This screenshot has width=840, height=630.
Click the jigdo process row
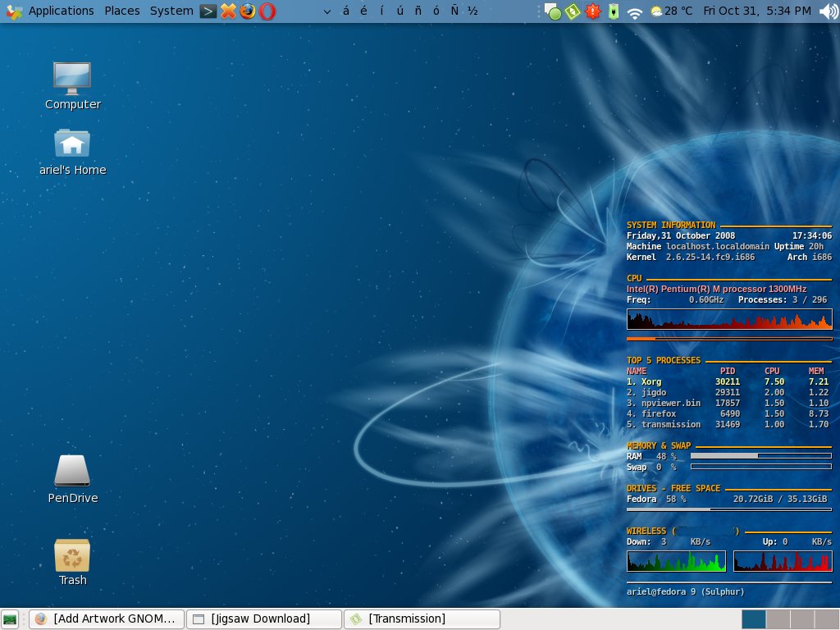pos(728,393)
